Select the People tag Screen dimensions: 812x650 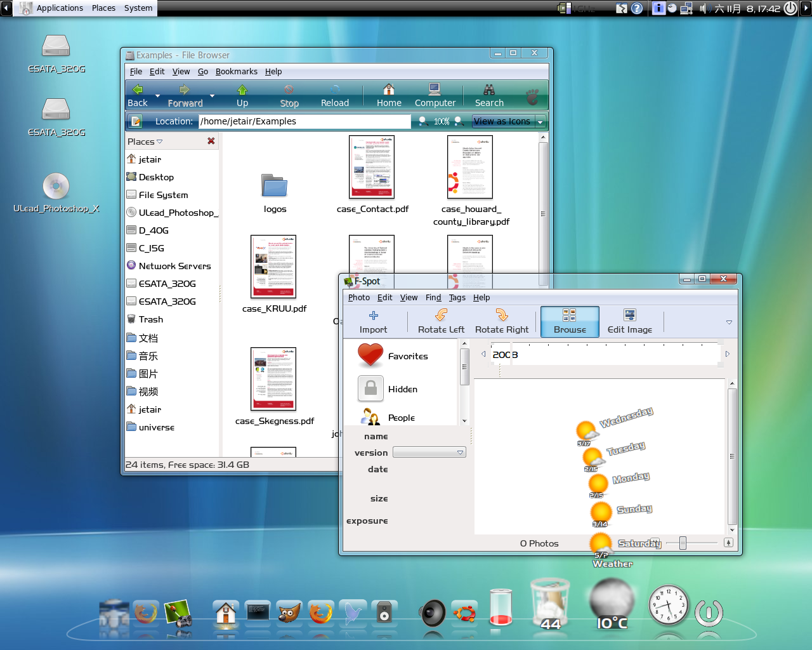tap(388, 417)
